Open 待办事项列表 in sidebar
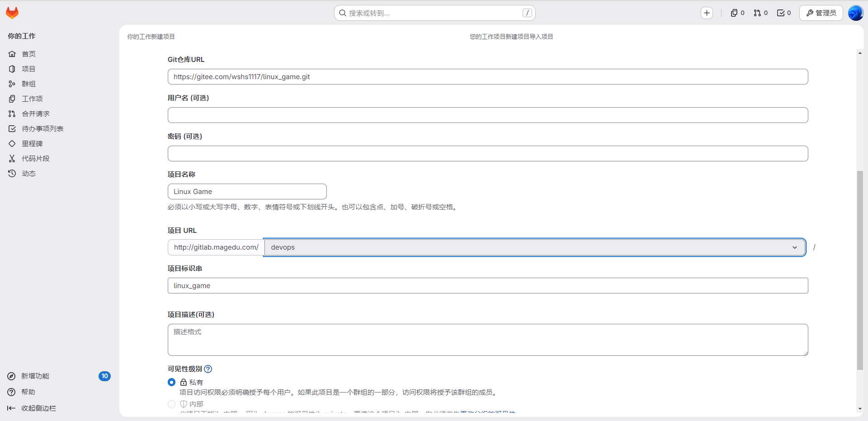This screenshot has height=421, width=868. click(x=60, y=128)
